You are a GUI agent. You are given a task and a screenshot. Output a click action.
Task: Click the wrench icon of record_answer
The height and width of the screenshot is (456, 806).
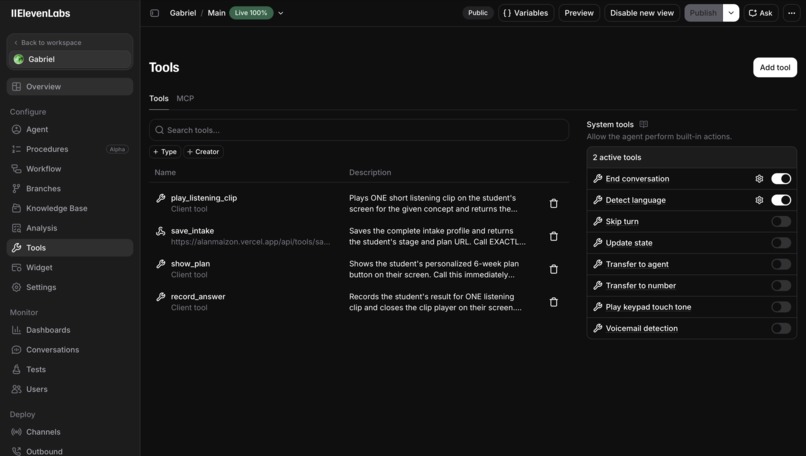point(161,297)
